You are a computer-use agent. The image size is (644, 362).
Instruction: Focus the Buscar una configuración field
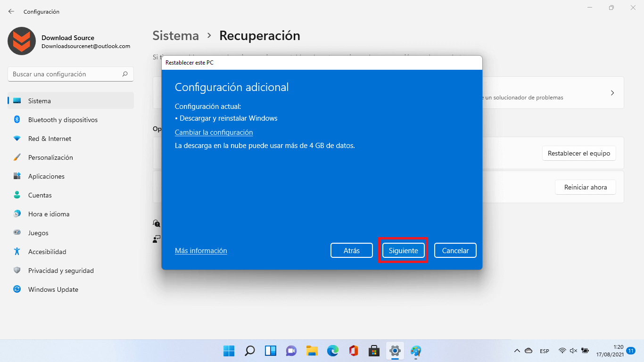[71, 74]
